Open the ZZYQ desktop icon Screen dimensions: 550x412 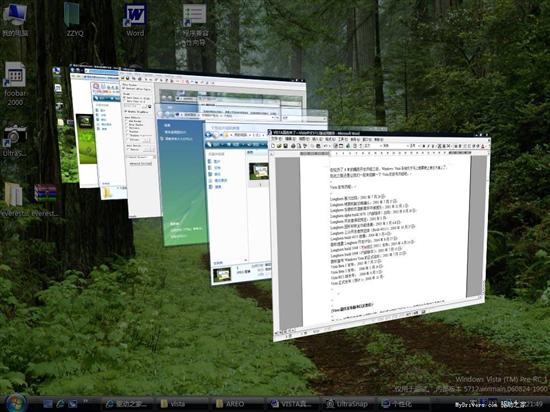pos(74,18)
